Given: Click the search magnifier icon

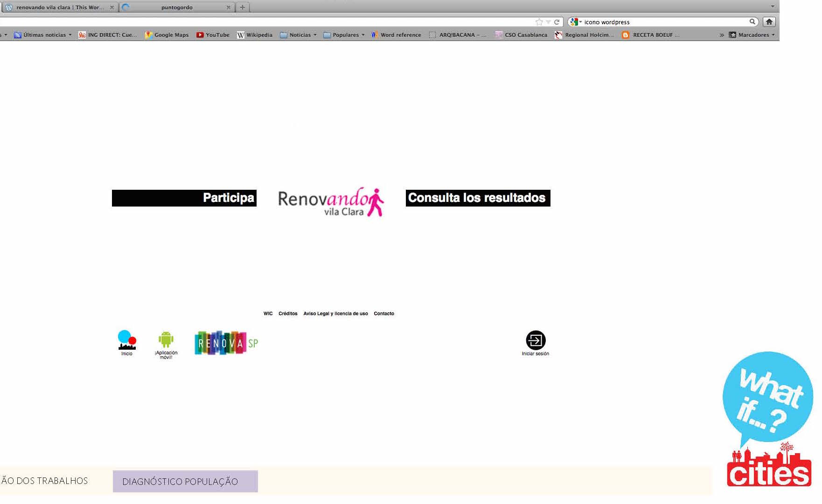Looking at the screenshot, I should [x=752, y=22].
